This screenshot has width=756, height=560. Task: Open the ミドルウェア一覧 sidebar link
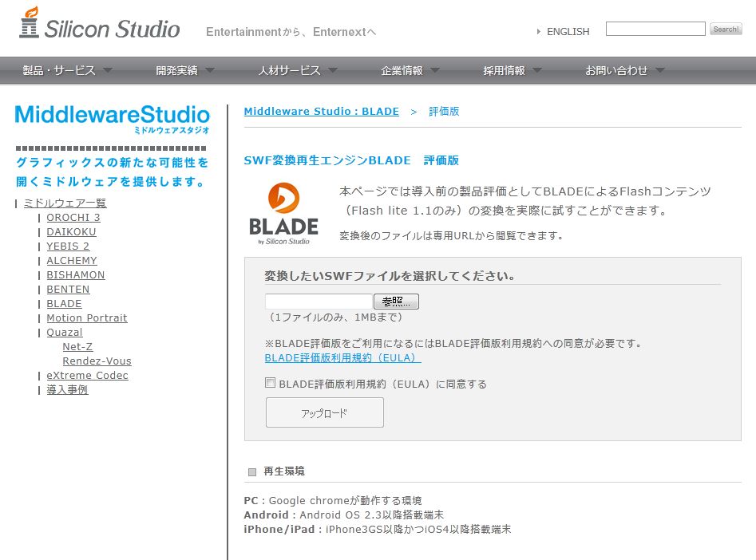point(65,203)
